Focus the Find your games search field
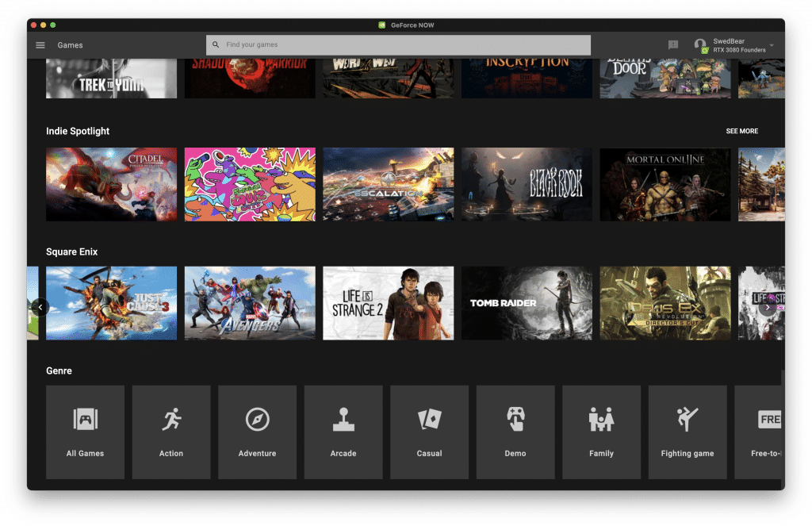Screen dimensions: 812x526 (x=398, y=45)
